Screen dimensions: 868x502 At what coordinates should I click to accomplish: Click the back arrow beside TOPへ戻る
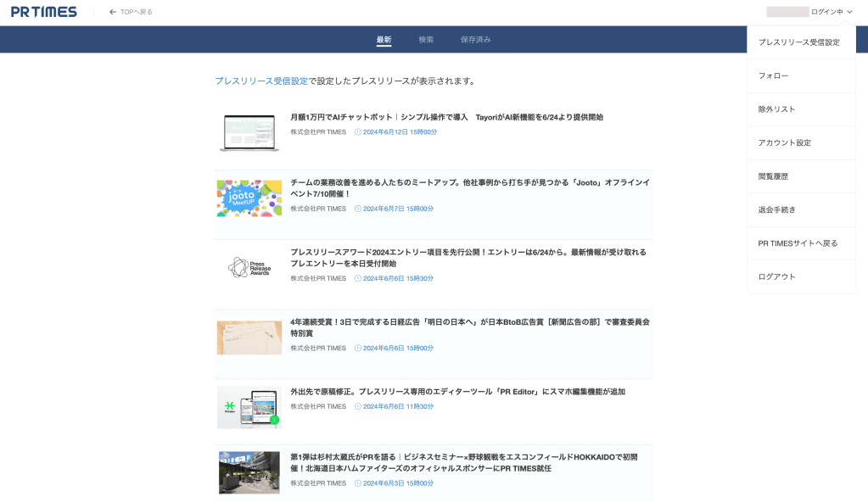pyautogui.click(x=113, y=12)
